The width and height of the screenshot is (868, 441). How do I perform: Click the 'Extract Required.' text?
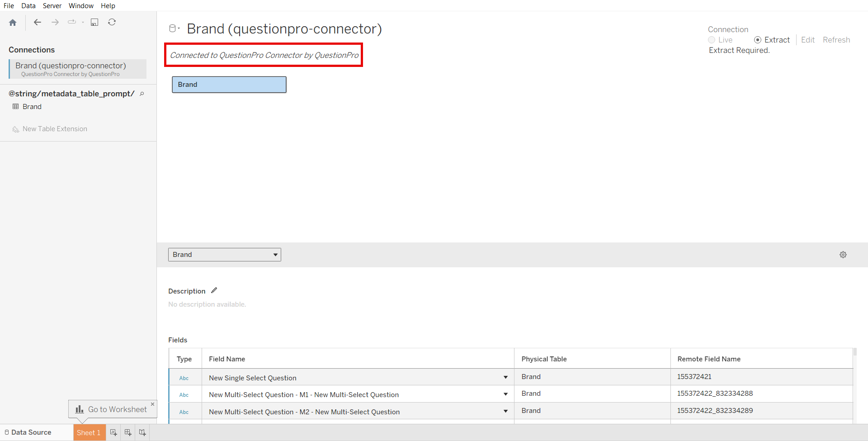tap(739, 51)
